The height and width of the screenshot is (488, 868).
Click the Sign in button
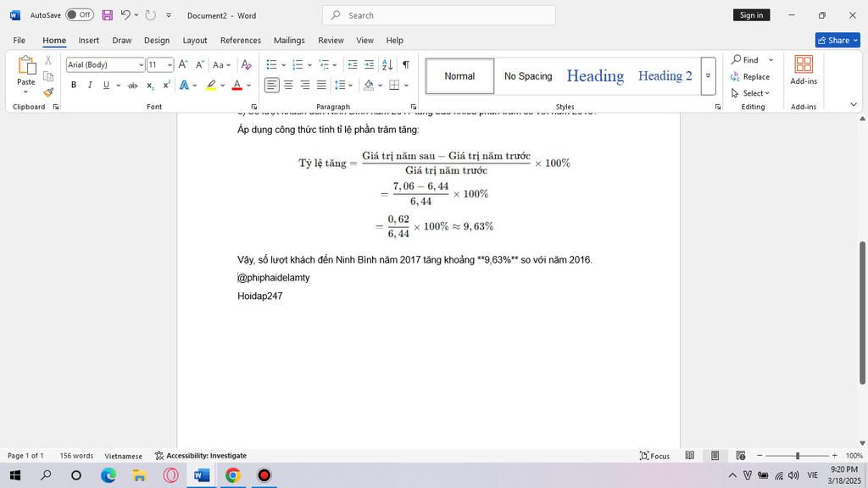751,15
